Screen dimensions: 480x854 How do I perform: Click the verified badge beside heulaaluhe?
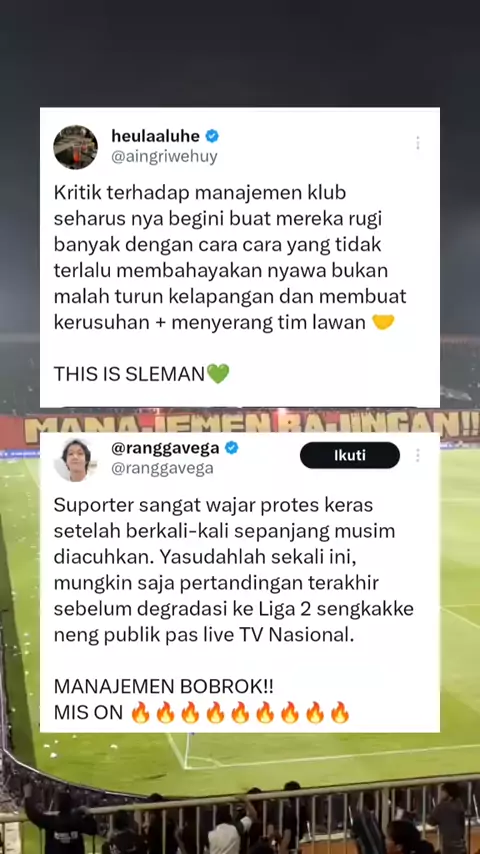[212, 136]
